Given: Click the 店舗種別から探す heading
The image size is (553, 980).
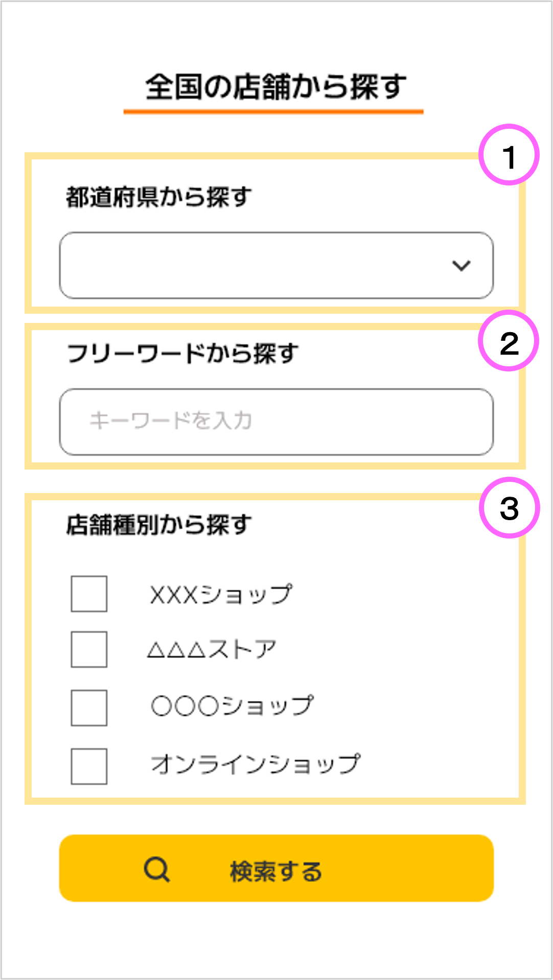Looking at the screenshot, I should click(x=159, y=525).
